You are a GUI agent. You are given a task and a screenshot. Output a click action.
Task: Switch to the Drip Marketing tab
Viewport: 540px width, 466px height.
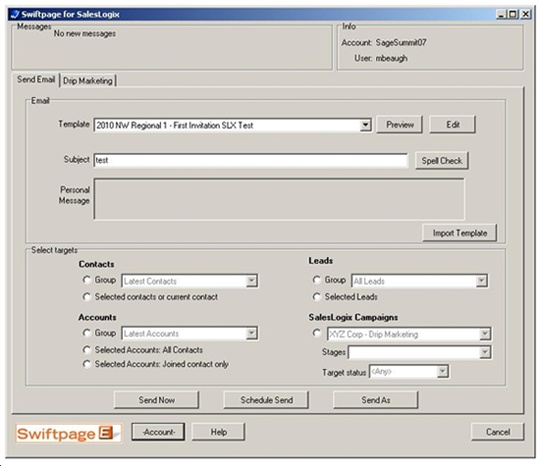tap(88, 81)
